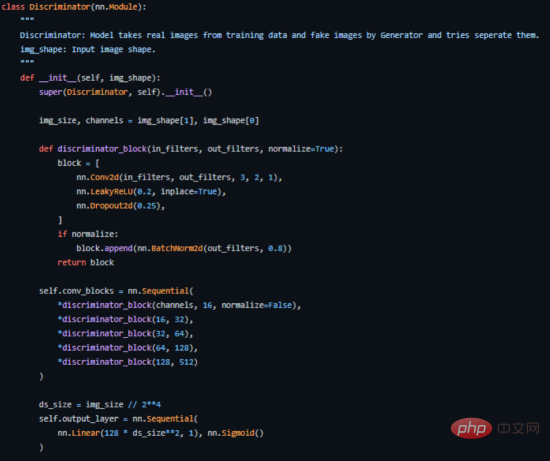The image size is (550, 461).
Task: Click the 'ds_size = img_size // 2**4' line
Action: (100, 405)
